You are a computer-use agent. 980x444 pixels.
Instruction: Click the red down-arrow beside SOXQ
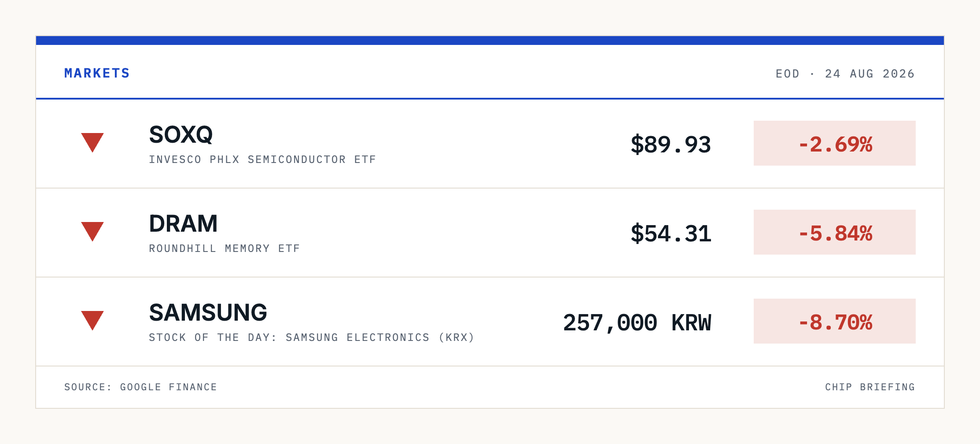tap(92, 143)
